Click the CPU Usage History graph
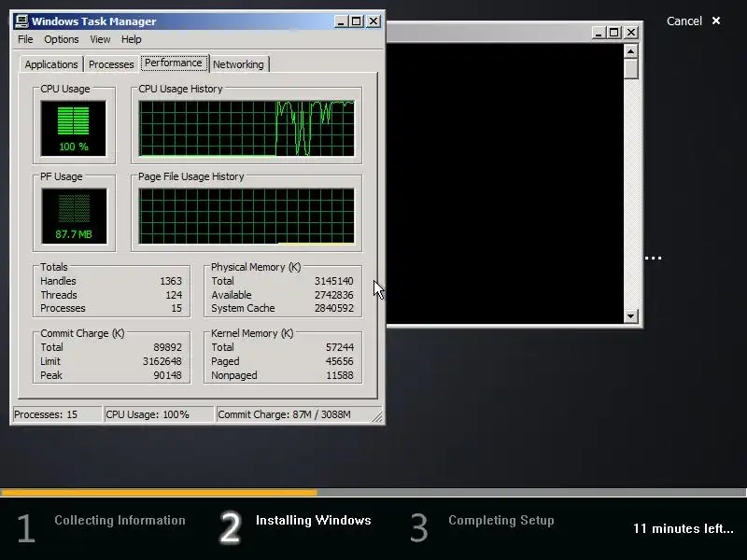 tap(247, 128)
